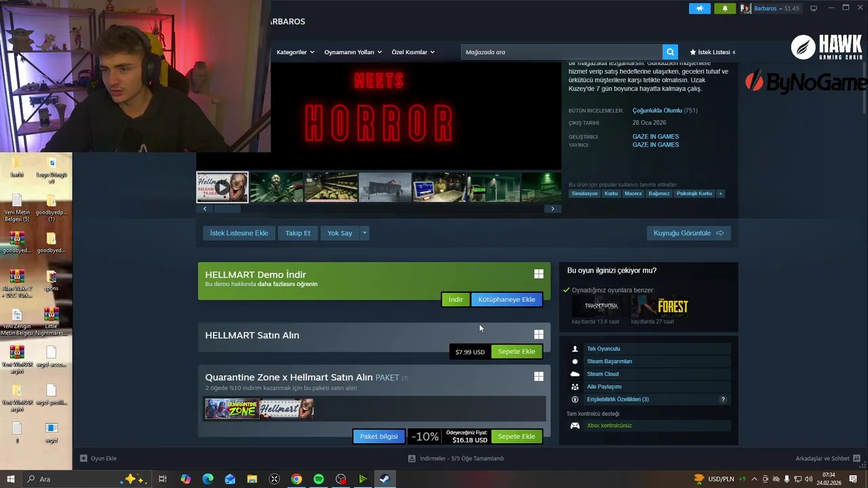Expand the Kategoriler dropdown menu
868x488 pixels.
(295, 52)
